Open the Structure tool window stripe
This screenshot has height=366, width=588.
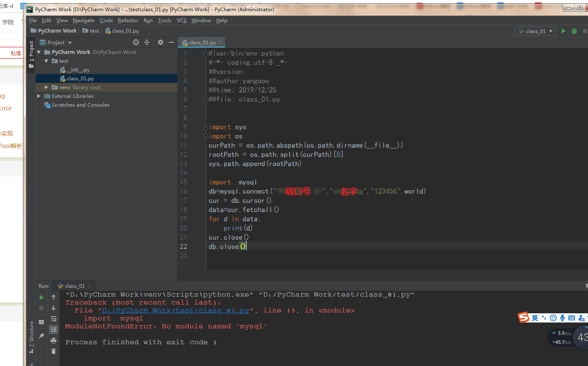(x=31, y=337)
